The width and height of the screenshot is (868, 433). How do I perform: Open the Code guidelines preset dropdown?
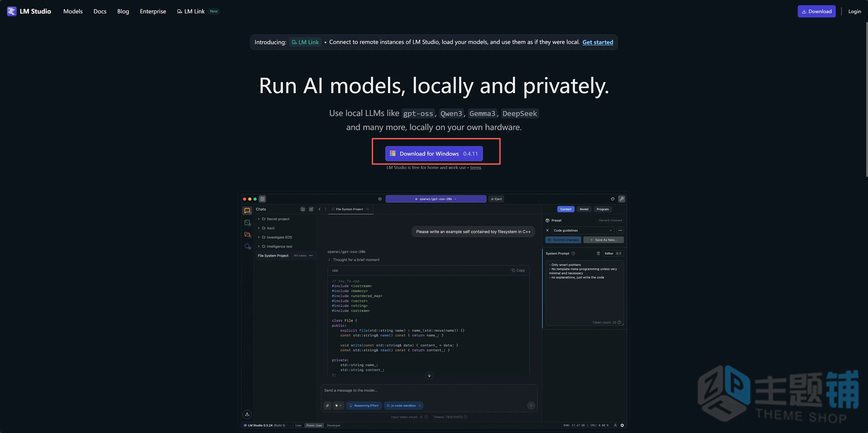583,231
